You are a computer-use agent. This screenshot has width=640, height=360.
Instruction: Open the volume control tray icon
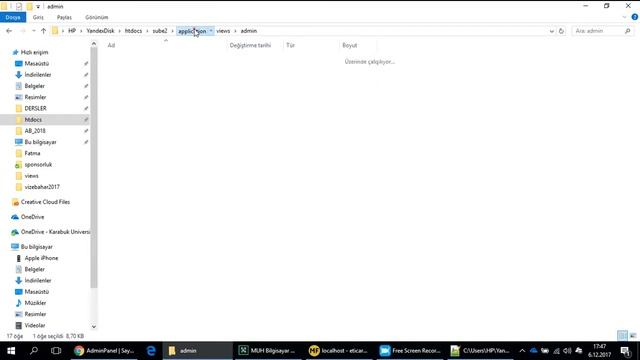pyautogui.click(x=567, y=351)
